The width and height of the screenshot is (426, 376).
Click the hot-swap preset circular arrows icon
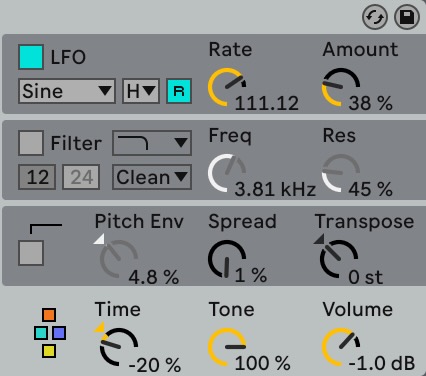pos(375,17)
